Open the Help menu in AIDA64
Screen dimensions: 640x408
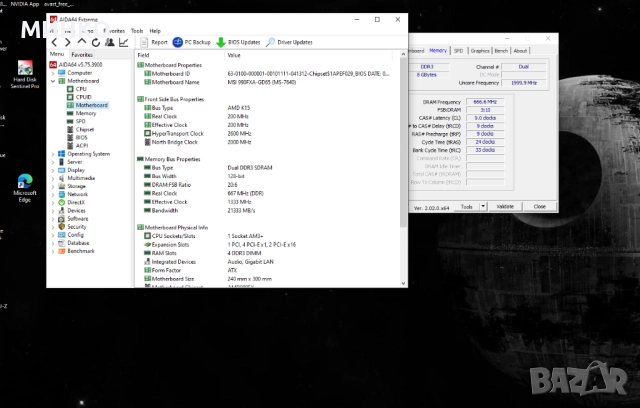[x=155, y=31]
